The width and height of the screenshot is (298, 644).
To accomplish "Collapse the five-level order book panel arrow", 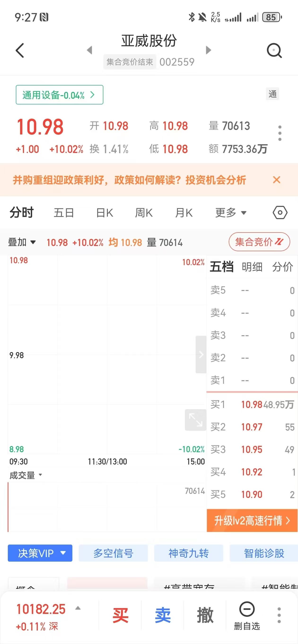I will 201,354.
